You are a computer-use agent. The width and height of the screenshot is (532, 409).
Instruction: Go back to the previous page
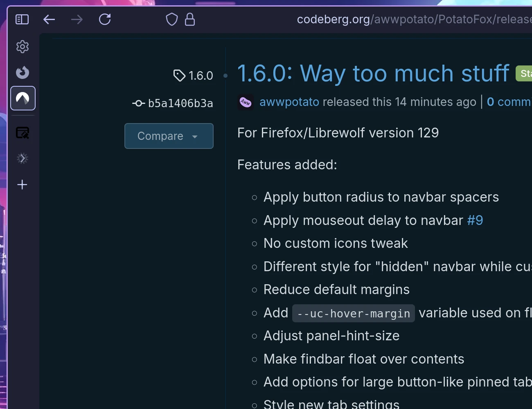(49, 19)
